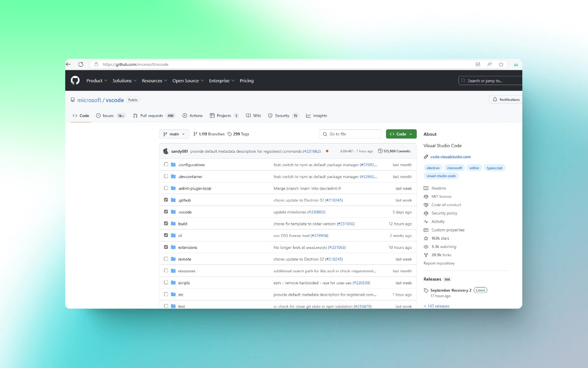Open the microsoft owner link in repo title
This screenshot has height=368, width=588.
pyautogui.click(x=89, y=100)
